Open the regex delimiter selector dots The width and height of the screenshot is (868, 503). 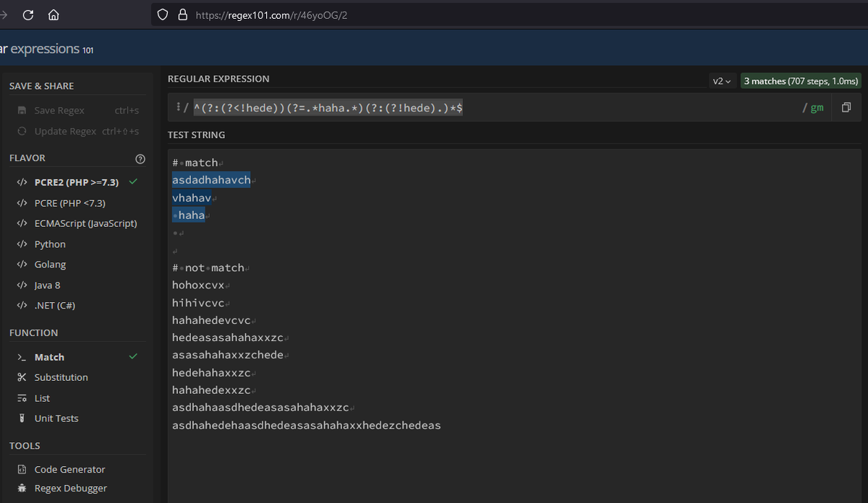click(x=178, y=107)
